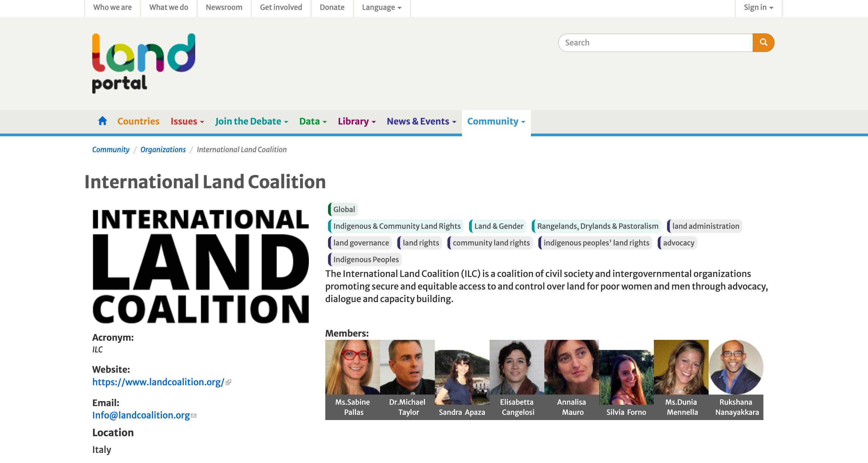Open the Indigenous Peoples tag
The image size is (868, 463).
tap(364, 260)
